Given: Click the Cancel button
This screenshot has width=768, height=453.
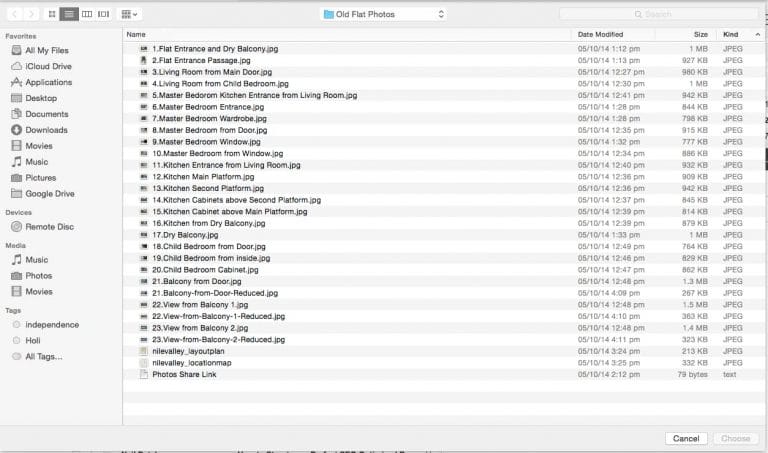Looking at the screenshot, I should tap(686, 439).
